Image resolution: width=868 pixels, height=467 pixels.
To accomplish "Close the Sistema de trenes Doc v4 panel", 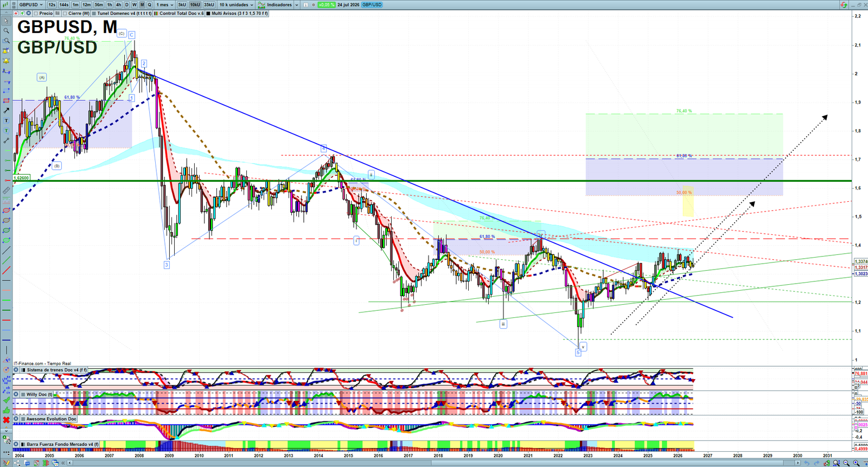I will (16, 370).
